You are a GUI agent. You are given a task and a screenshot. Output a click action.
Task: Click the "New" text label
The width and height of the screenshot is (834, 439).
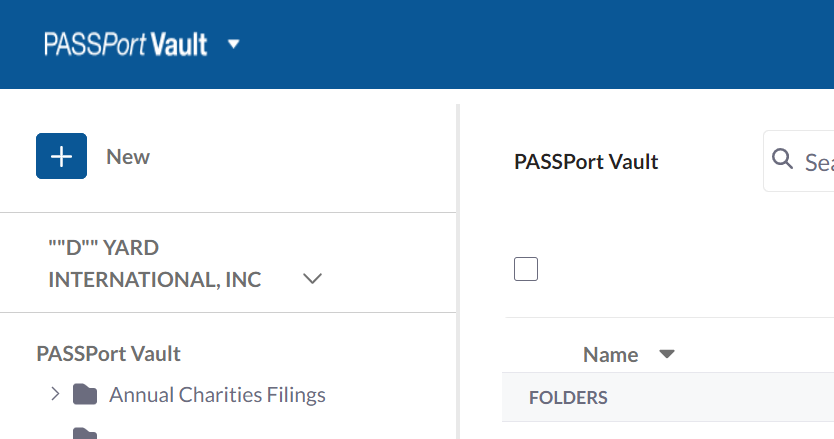tap(128, 157)
